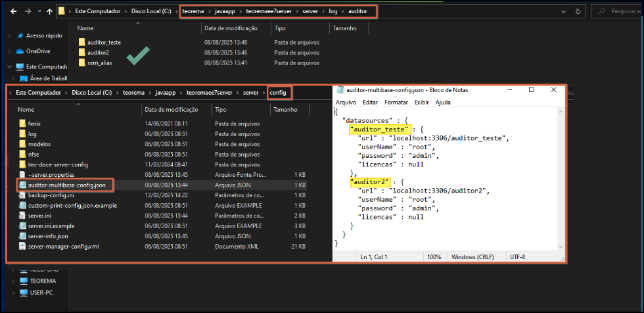The width and height of the screenshot is (644, 313).
Task: Go back with the back arrow
Action: [13, 11]
